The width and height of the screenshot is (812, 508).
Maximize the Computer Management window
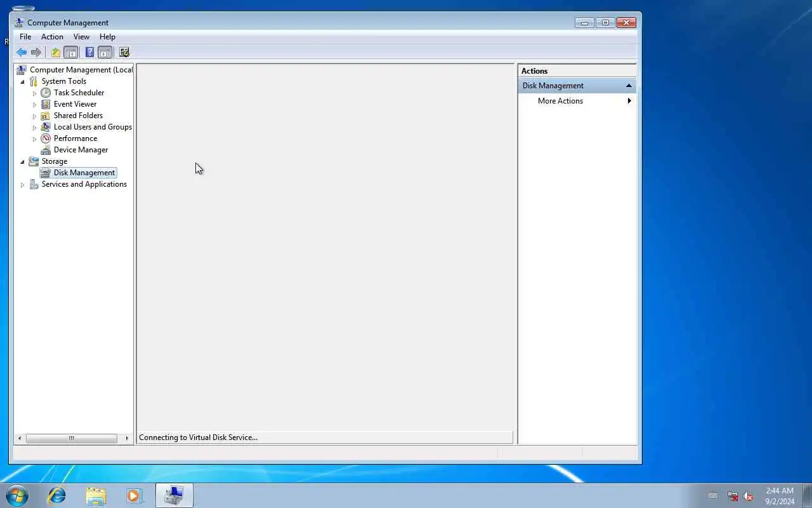605,23
